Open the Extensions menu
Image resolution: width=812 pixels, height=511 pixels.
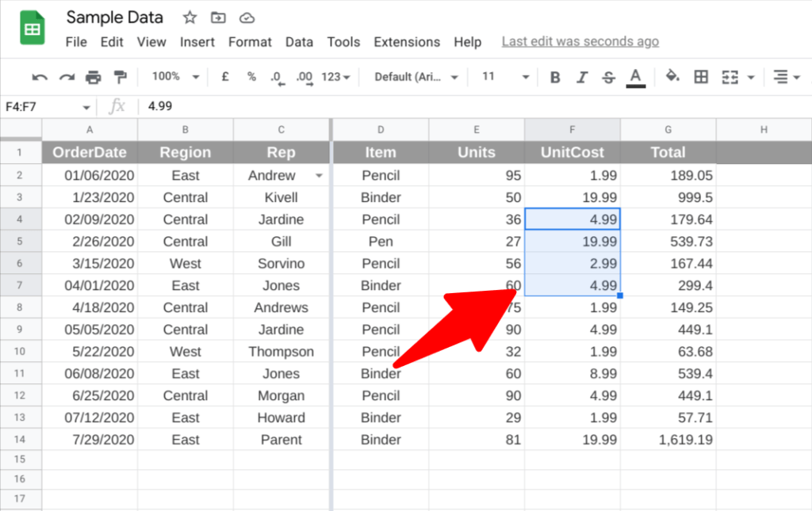[x=407, y=42]
